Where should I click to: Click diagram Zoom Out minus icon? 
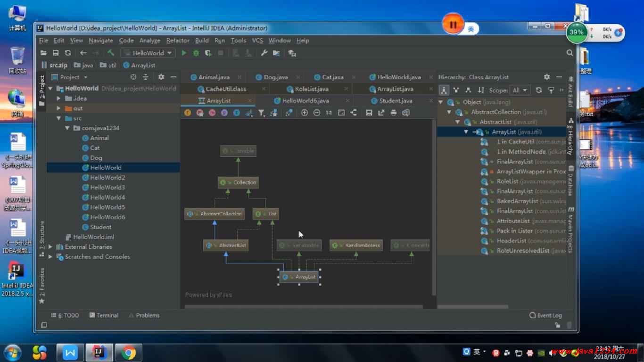316,113
